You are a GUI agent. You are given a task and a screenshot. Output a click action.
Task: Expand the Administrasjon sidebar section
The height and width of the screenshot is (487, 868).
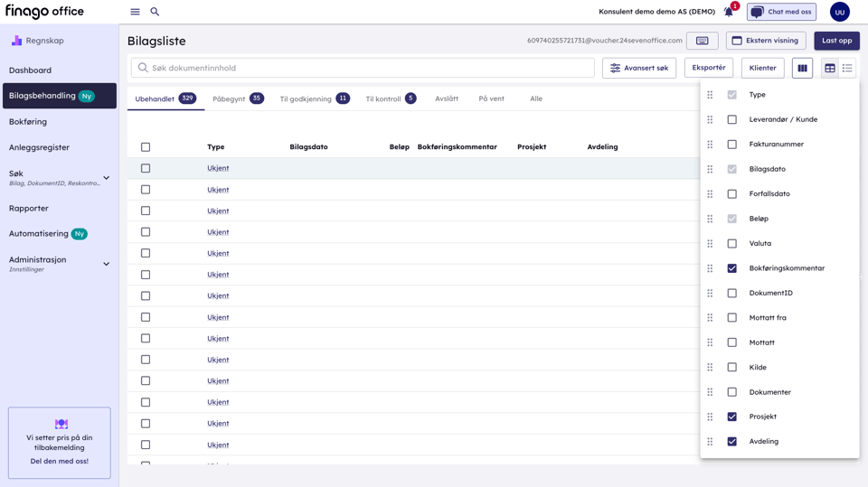click(107, 264)
